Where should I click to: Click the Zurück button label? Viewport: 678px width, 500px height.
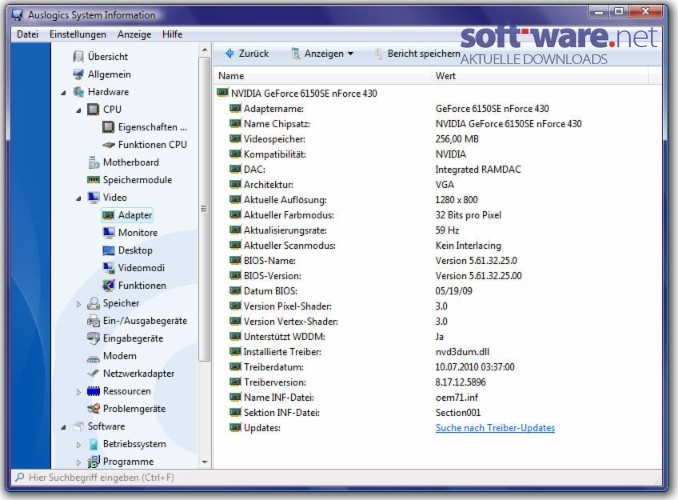point(254,54)
